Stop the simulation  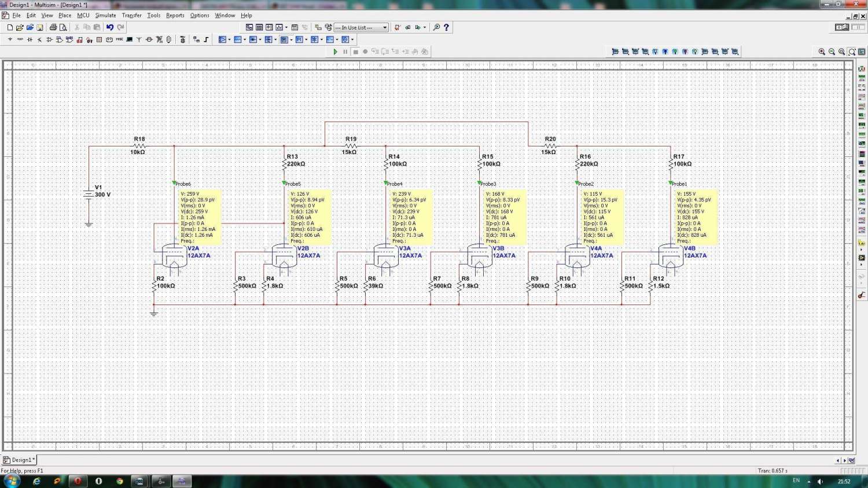[355, 52]
